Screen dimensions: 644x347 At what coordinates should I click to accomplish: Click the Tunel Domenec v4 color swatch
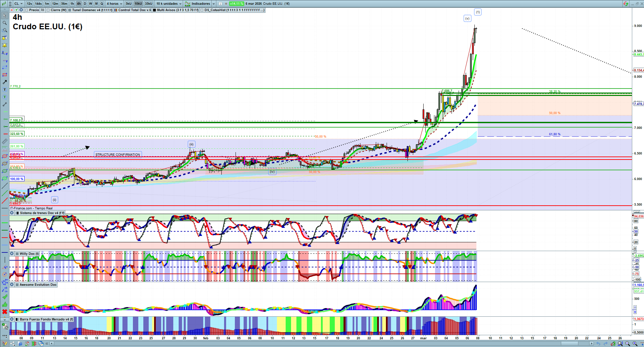(x=70, y=10)
